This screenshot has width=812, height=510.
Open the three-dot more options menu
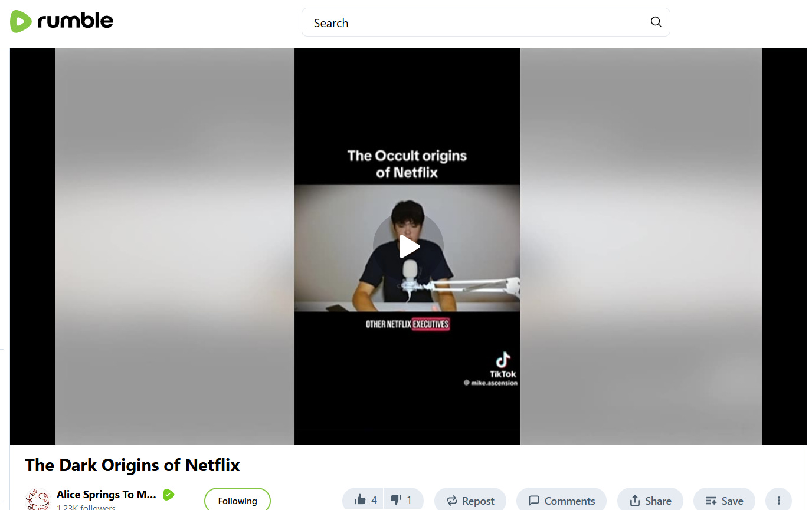[x=778, y=501]
